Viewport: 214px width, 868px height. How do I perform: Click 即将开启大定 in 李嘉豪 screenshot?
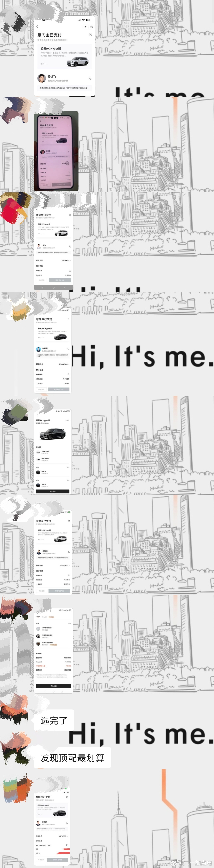(x=59, y=389)
